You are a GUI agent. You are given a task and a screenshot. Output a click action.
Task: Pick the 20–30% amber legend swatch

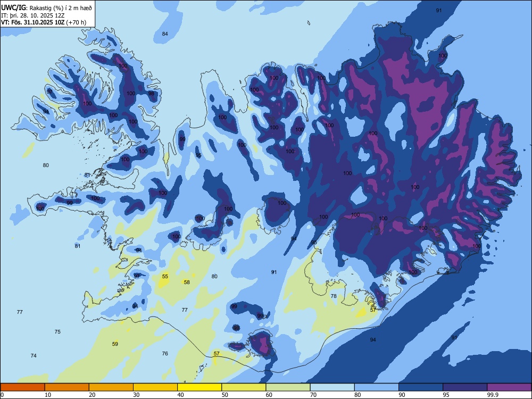pos(111,387)
